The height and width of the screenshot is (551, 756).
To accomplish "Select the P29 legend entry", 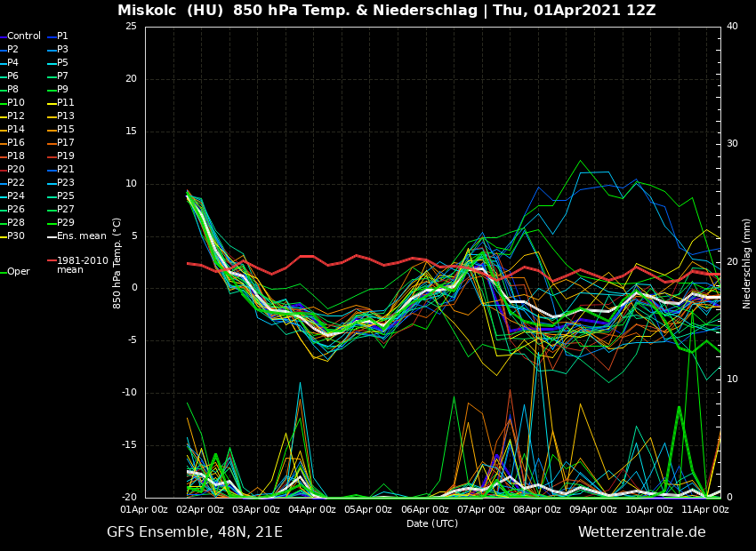I will [66, 223].
